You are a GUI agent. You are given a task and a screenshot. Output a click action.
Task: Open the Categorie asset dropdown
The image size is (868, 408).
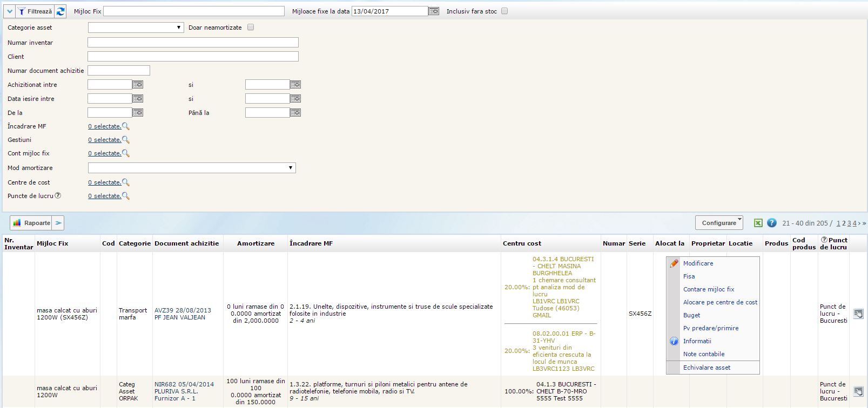pyautogui.click(x=136, y=28)
